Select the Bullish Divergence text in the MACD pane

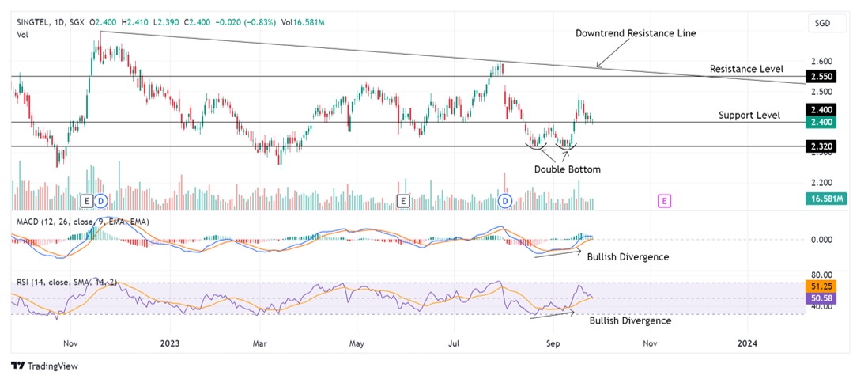tap(628, 257)
